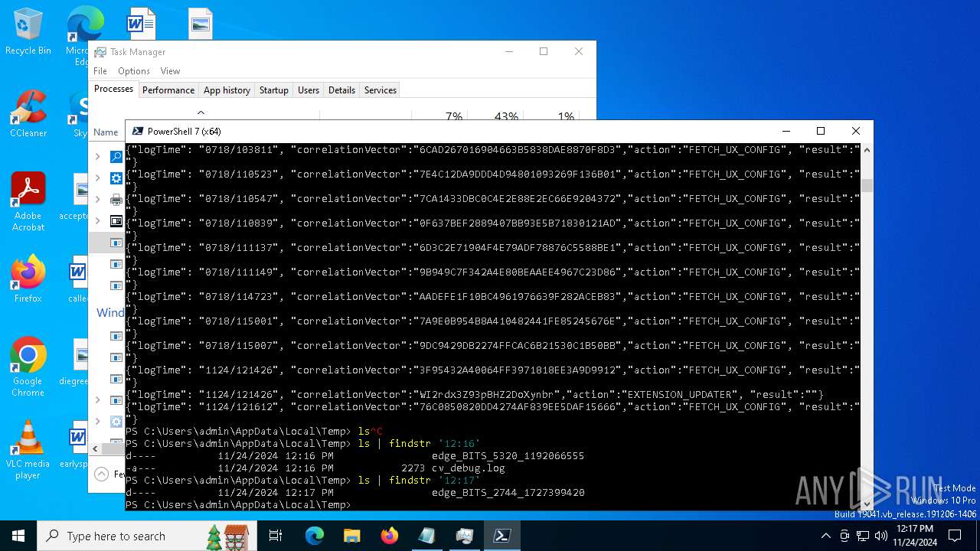Screen dimensions: 980x551
Task: Open Task View from the taskbar
Action: pos(276,536)
